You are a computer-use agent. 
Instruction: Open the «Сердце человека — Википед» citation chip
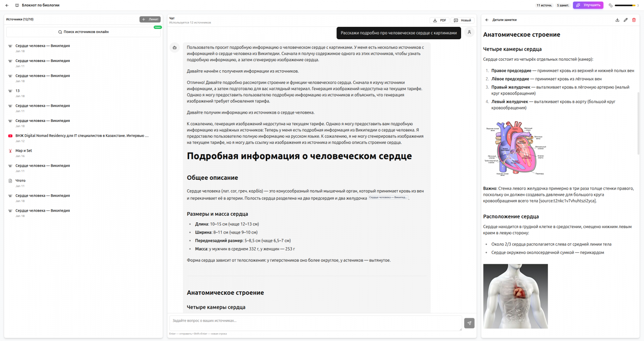388,198
